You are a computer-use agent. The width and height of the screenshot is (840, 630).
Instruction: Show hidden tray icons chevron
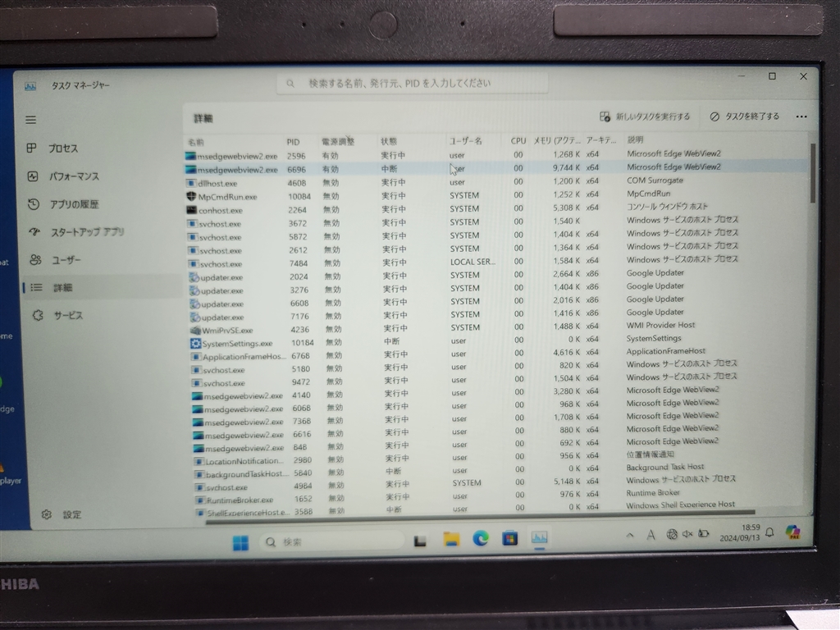click(630, 535)
